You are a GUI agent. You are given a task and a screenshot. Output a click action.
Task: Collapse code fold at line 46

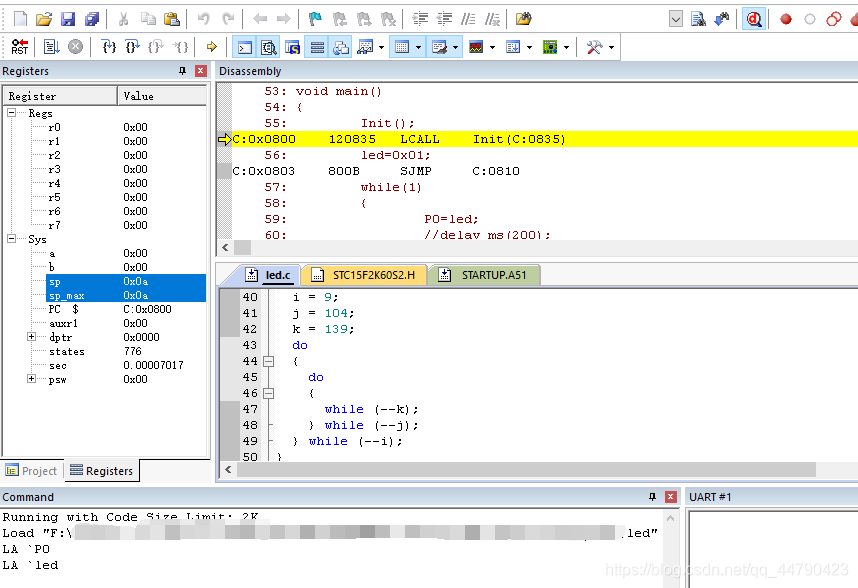pos(268,393)
